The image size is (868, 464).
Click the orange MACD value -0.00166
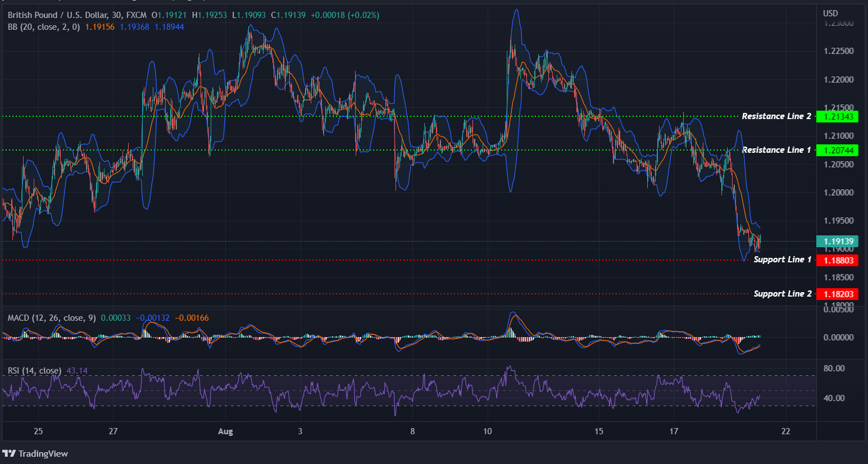191,317
